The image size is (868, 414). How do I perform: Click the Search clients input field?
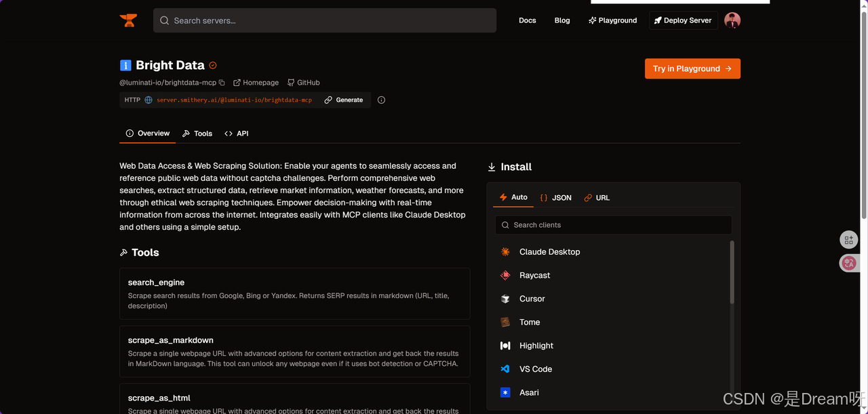tap(614, 225)
